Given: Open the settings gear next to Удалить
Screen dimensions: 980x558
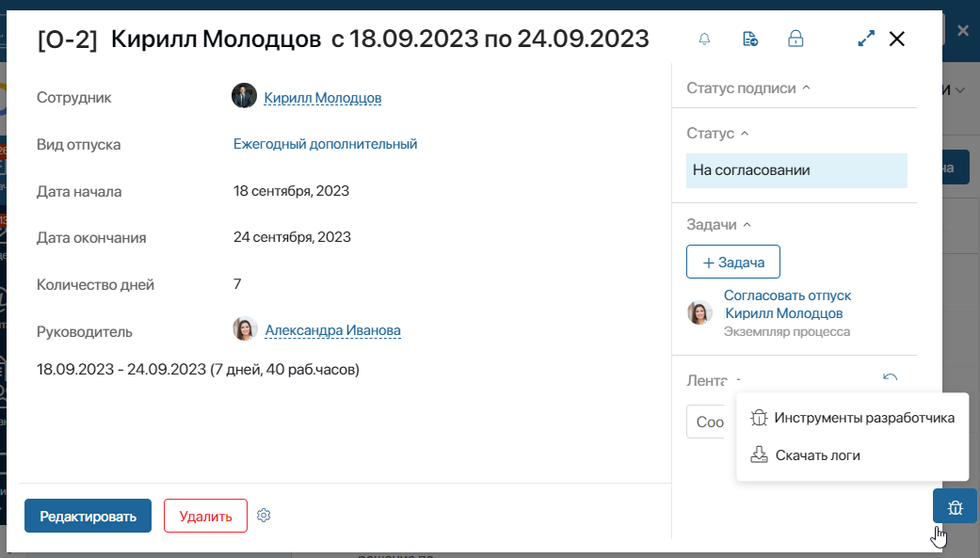Looking at the screenshot, I should click(x=264, y=516).
